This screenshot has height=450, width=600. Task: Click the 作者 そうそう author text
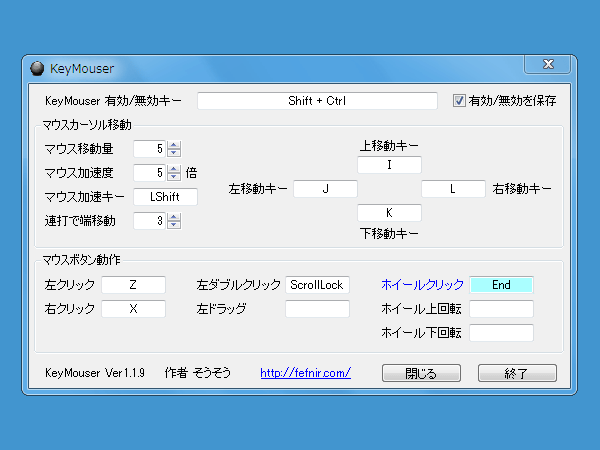point(197,373)
